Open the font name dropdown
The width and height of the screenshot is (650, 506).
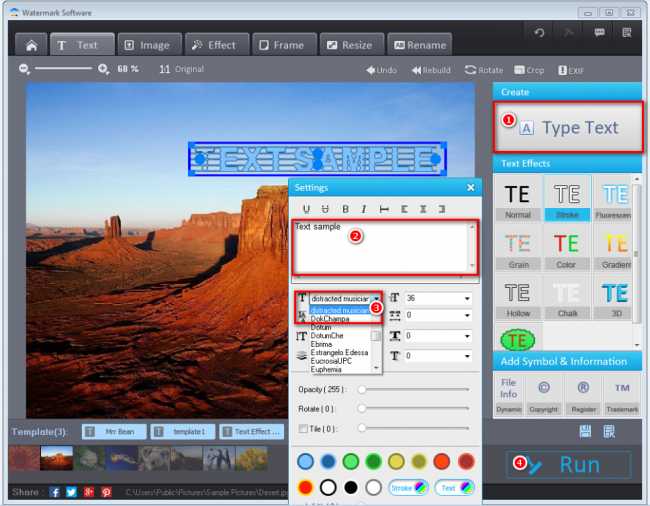click(x=376, y=298)
